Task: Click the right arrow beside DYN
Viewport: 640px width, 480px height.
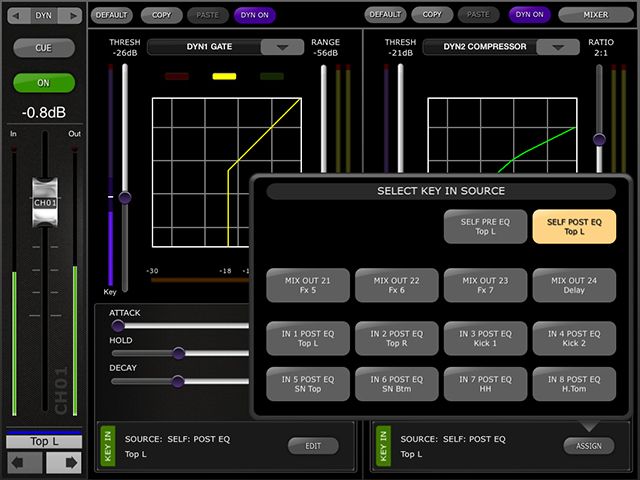Action: (70, 16)
